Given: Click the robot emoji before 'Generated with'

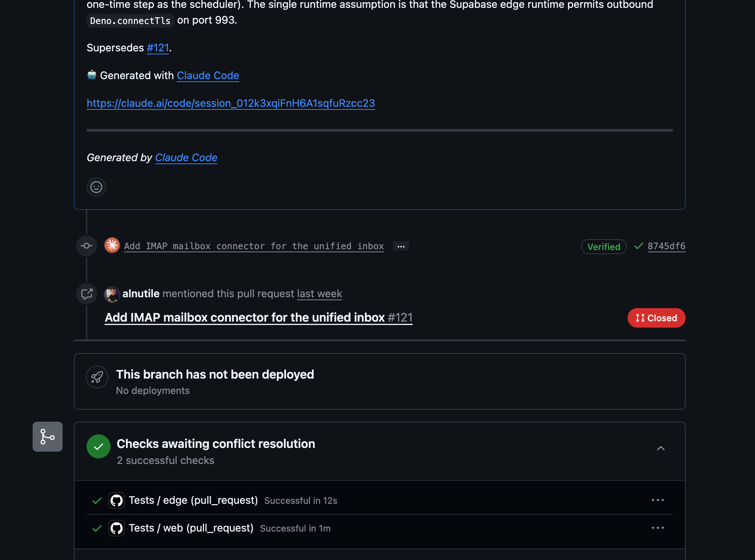Looking at the screenshot, I should coord(92,75).
